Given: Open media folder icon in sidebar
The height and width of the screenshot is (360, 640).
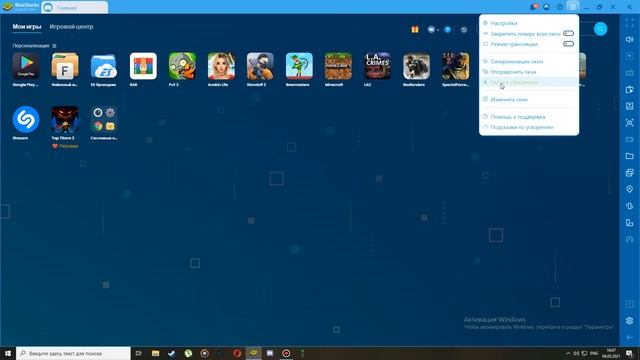Looking at the screenshot, I should (x=629, y=156).
